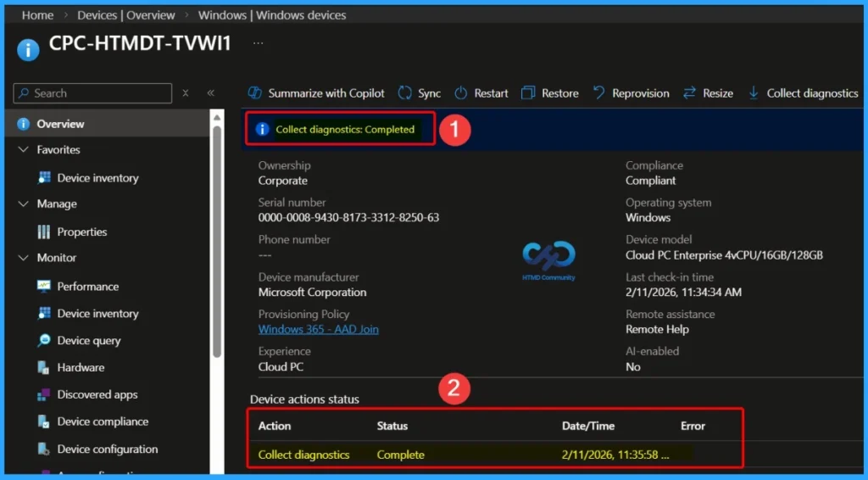Open the Device query page
The width and height of the screenshot is (868, 480).
pos(89,340)
